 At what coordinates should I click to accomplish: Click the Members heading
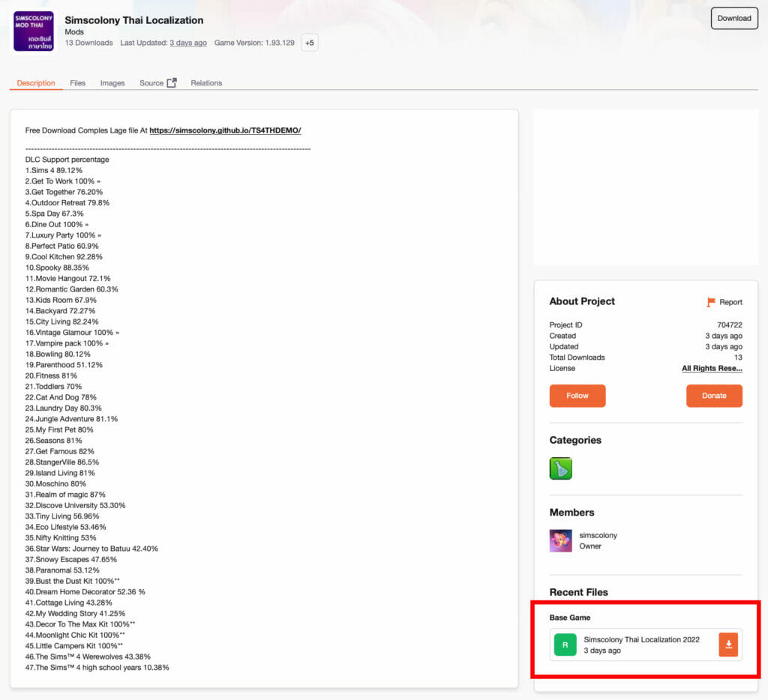[x=571, y=513]
